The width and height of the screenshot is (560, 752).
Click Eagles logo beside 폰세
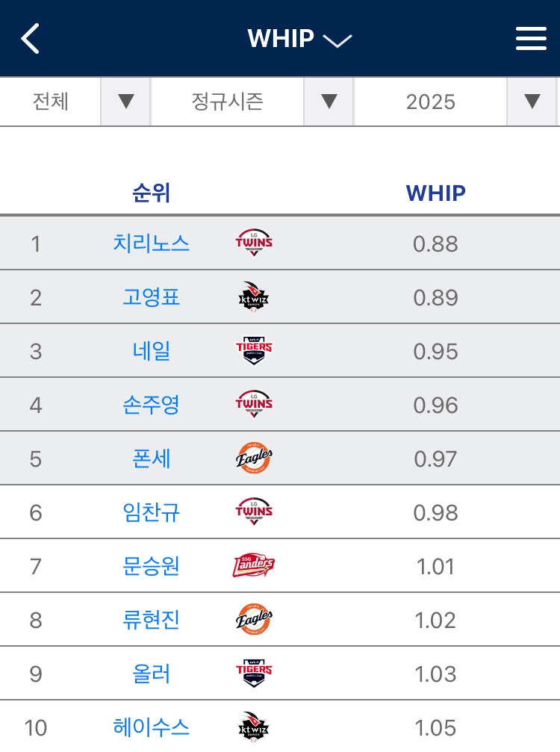pyautogui.click(x=254, y=458)
